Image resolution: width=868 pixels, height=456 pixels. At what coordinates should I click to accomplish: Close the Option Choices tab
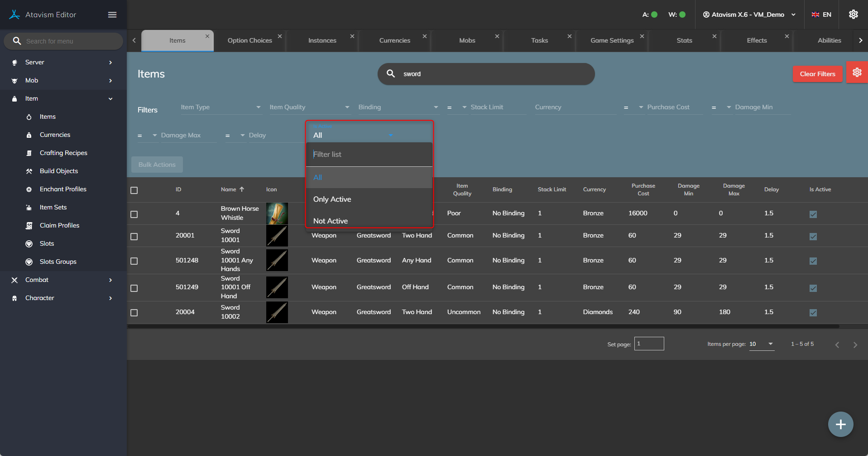280,36
